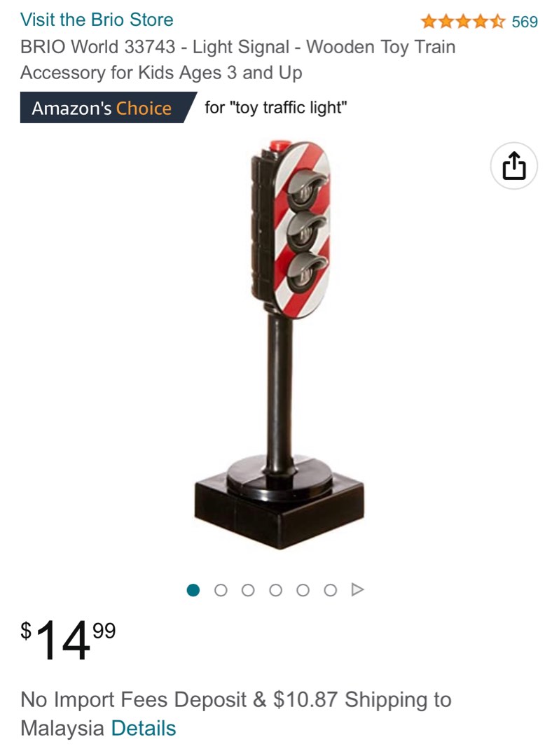Open shipping Details link
This screenshot has height=756, width=559.
[x=143, y=728]
